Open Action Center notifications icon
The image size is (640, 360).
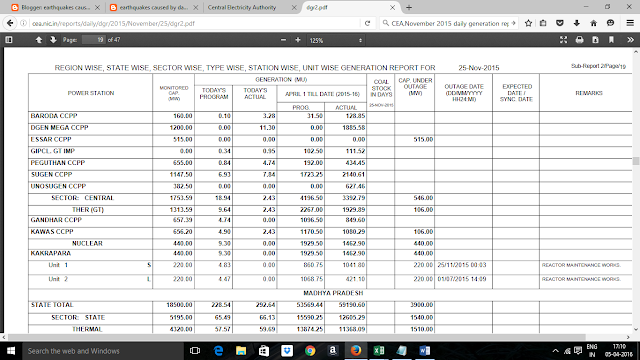[x=578, y=351]
